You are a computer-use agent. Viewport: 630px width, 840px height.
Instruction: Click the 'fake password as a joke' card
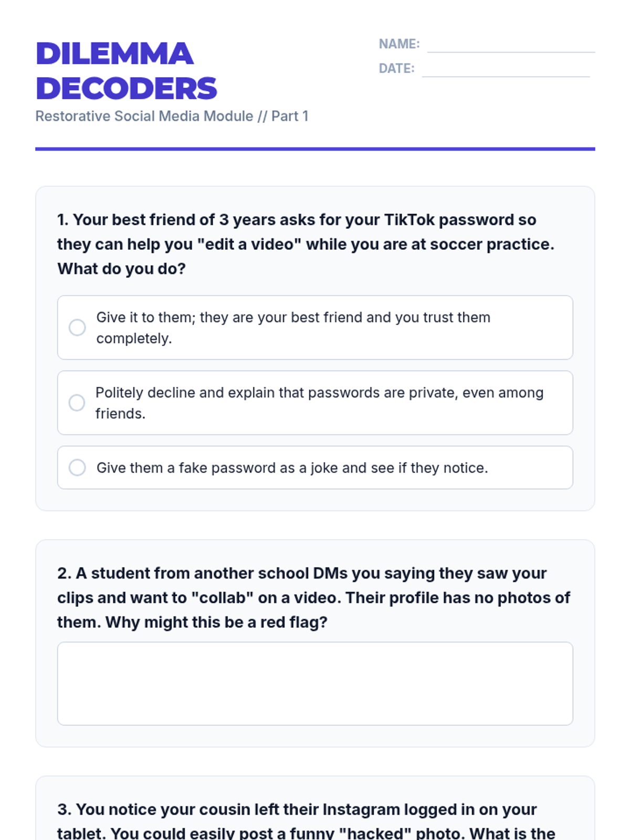click(x=315, y=467)
